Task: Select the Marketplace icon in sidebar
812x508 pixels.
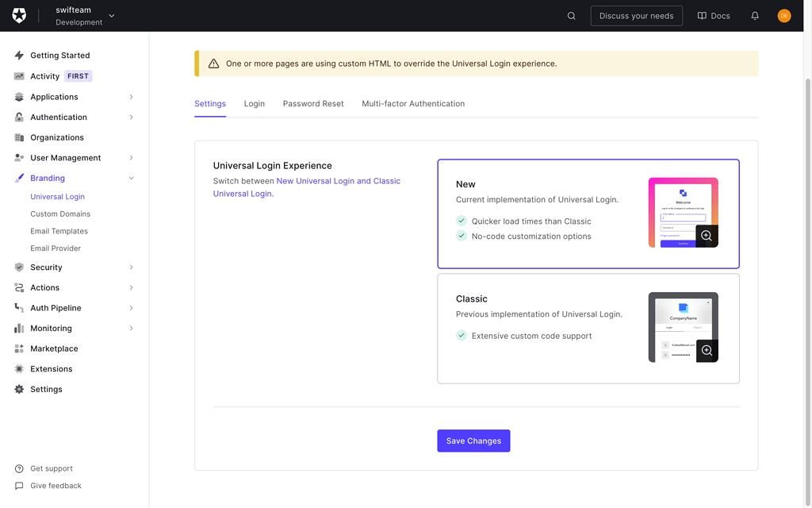Action: click(x=18, y=348)
